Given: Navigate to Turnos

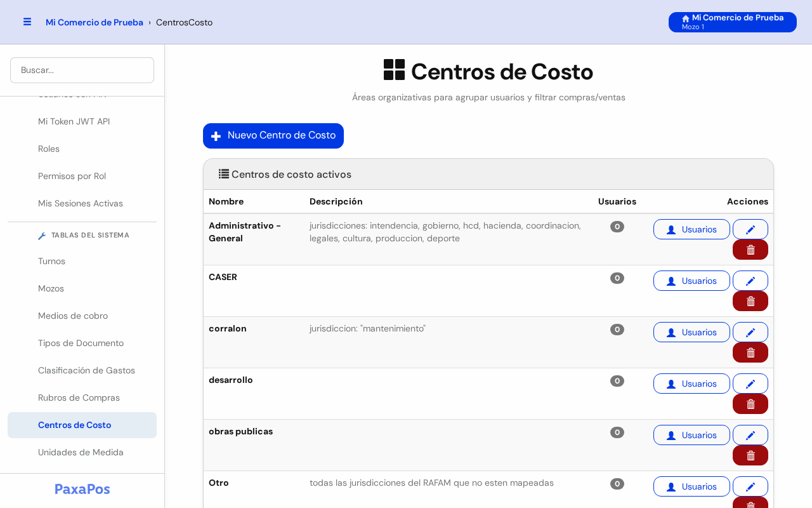Looking at the screenshot, I should (82, 261).
